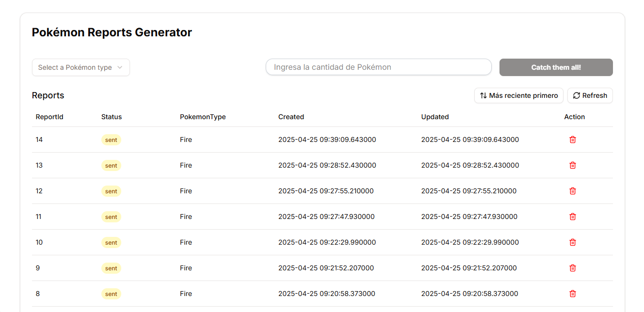Click the PokemonType column header
The height and width of the screenshot is (312, 644).
(203, 117)
